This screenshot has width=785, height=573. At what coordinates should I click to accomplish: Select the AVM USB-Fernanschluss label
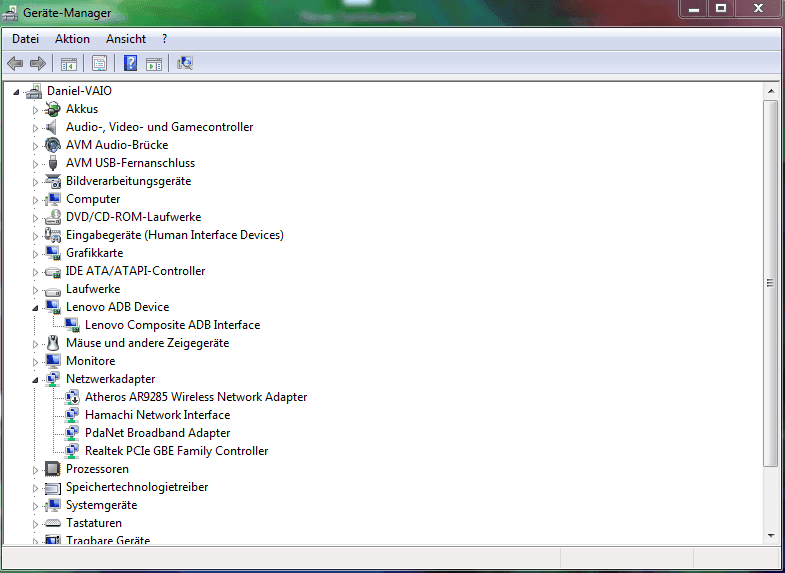(x=130, y=163)
